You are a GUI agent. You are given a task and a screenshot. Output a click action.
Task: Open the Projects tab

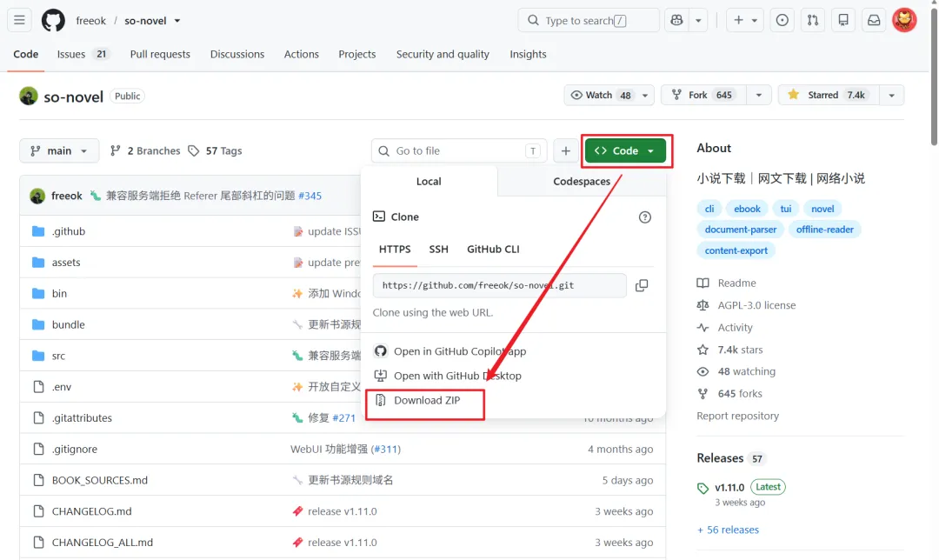click(x=357, y=54)
